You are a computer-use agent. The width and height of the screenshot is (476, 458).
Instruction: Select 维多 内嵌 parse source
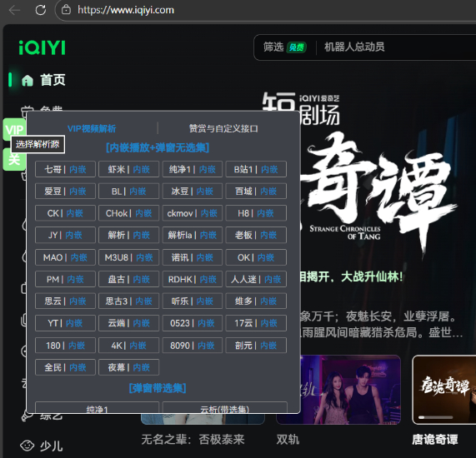pos(256,301)
